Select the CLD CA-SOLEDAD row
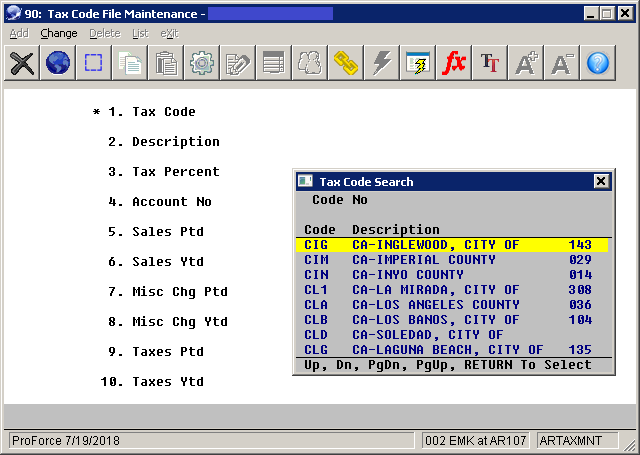This screenshot has height=455, width=640. pos(452,335)
